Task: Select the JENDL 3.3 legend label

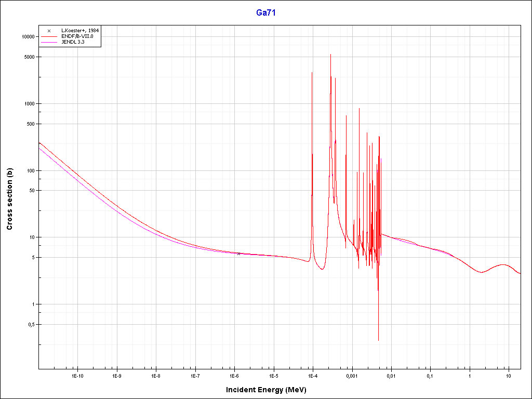Action: (73, 42)
